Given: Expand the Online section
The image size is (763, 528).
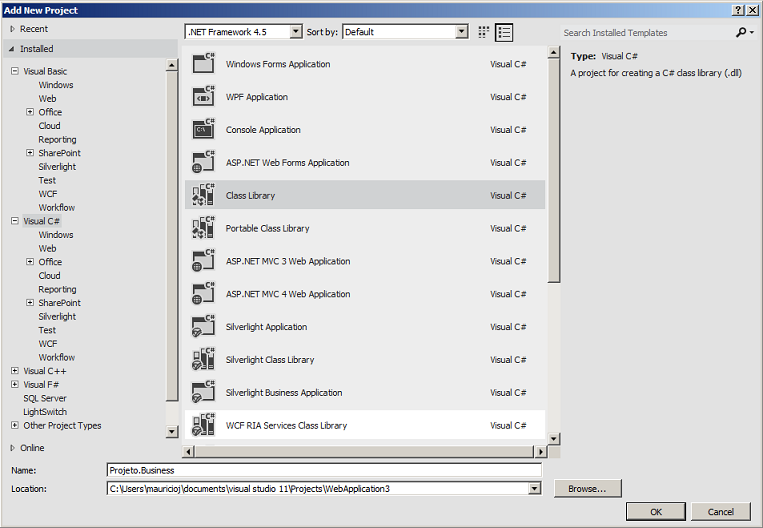Looking at the screenshot, I should tap(13, 448).
